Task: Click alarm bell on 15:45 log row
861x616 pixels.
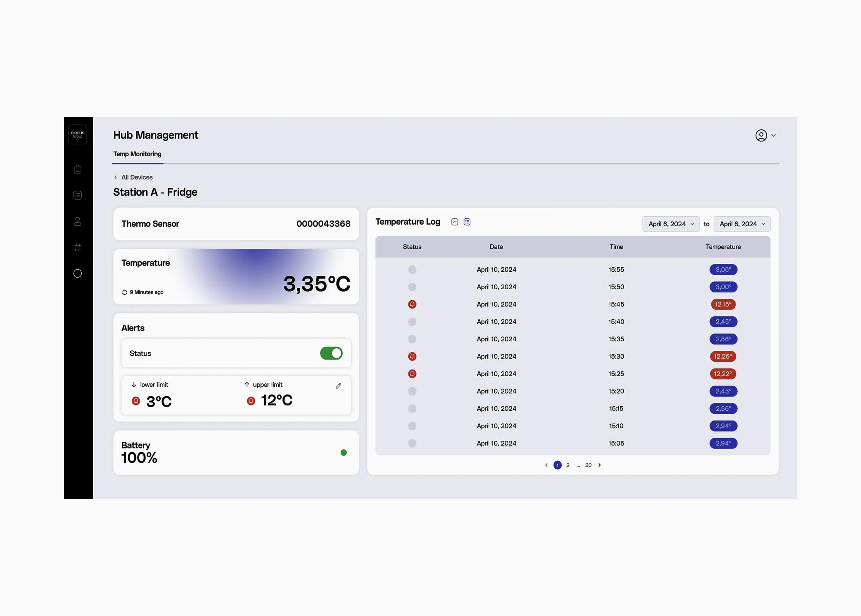Action: tap(412, 304)
